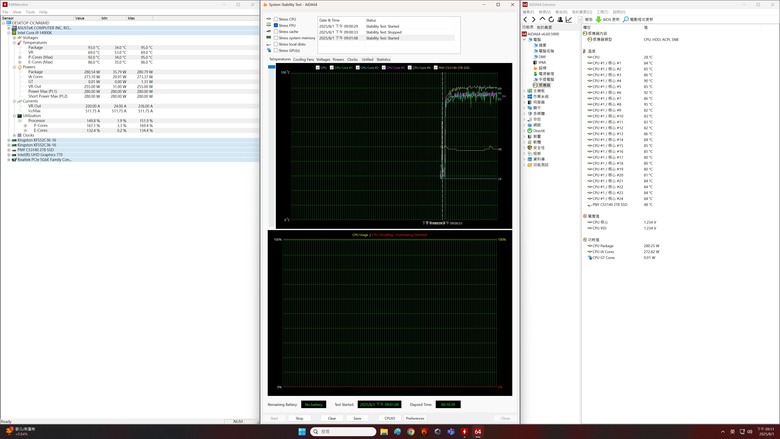This screenshot has width=780, height=439.
Task: Open Edge from the taskbar
Action: (x=397, y=432)
